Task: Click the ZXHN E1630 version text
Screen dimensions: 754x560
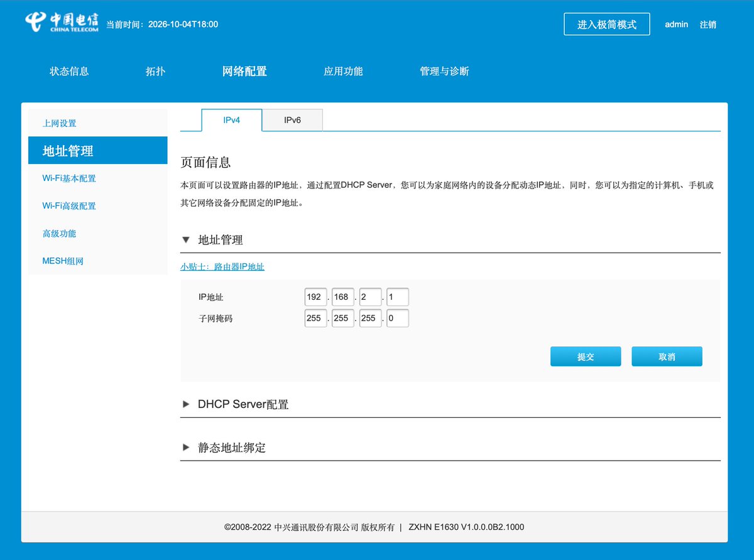Action: click(466, 527)
